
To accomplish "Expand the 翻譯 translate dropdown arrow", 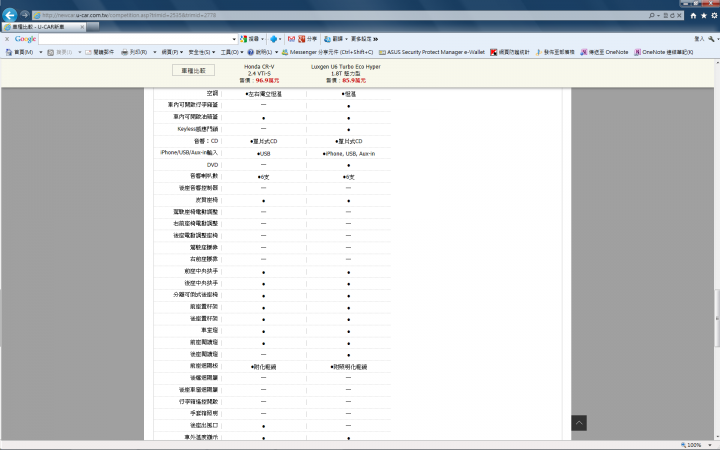I will pyautogui.click(x=346, y=39).
